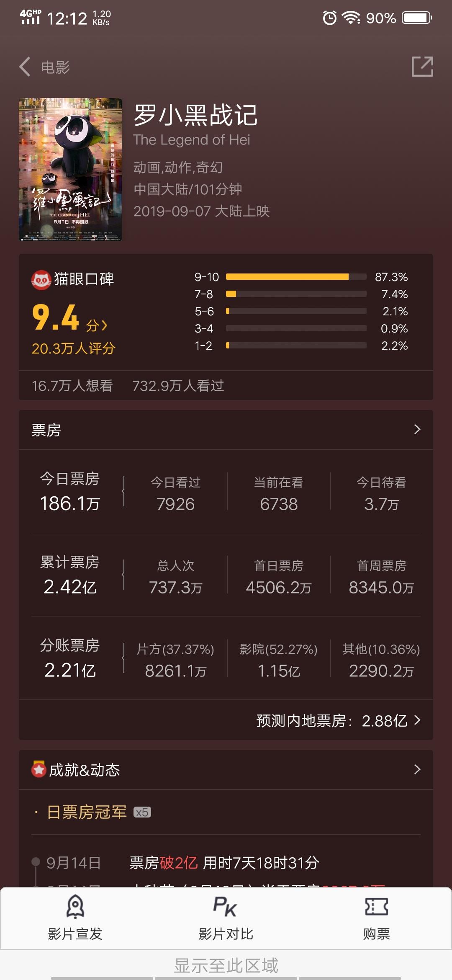
Task: Open 影片对比 PK icon
Action: [226, 907]
